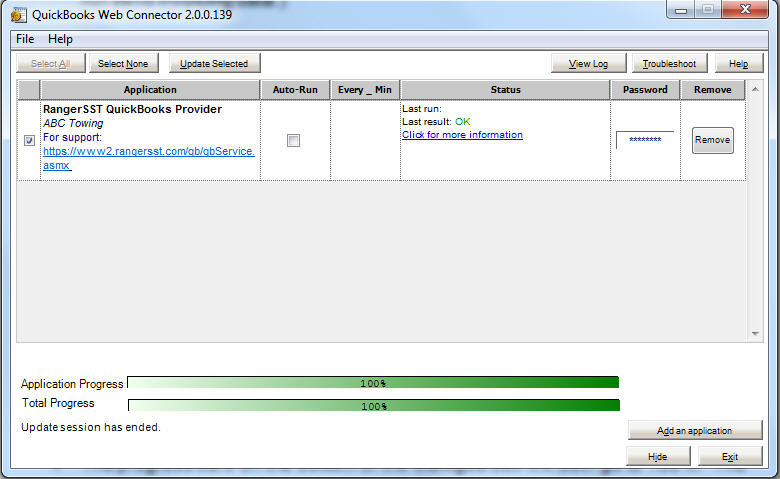Exit the Web Connector
The height and width of the screenshot is (479, 780).
[730, 456]
